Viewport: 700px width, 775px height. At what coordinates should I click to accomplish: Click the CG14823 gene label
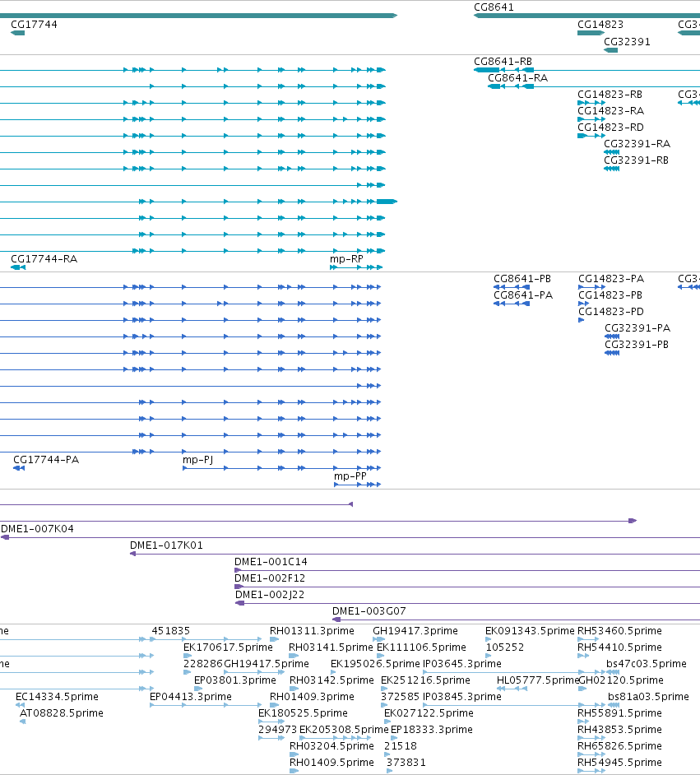coord(600,24)
